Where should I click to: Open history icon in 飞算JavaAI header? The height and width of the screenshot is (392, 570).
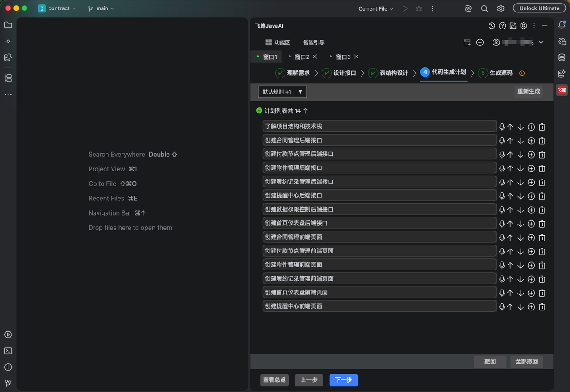492,26
